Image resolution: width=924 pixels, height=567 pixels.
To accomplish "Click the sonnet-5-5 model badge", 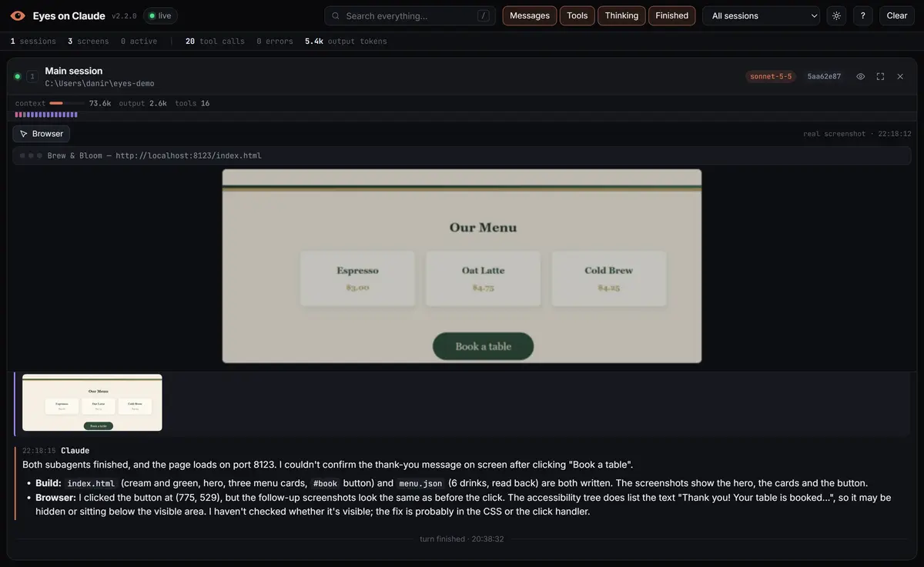I will (x=771, y=76).
